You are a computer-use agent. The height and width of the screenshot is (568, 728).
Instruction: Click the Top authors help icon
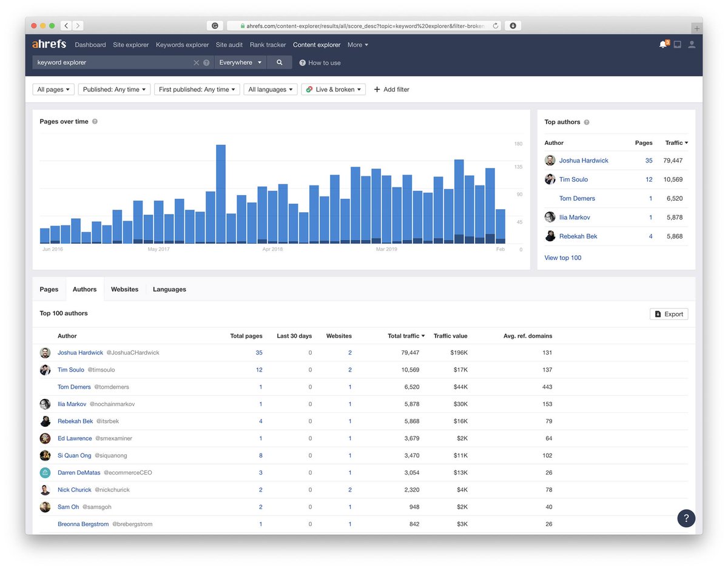click(x=587, y=122)
